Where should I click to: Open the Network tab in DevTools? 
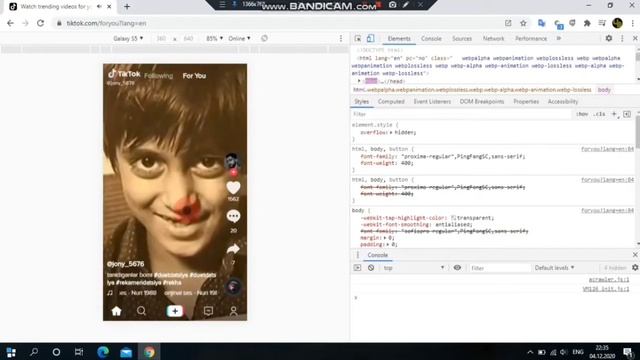(493, 39)
